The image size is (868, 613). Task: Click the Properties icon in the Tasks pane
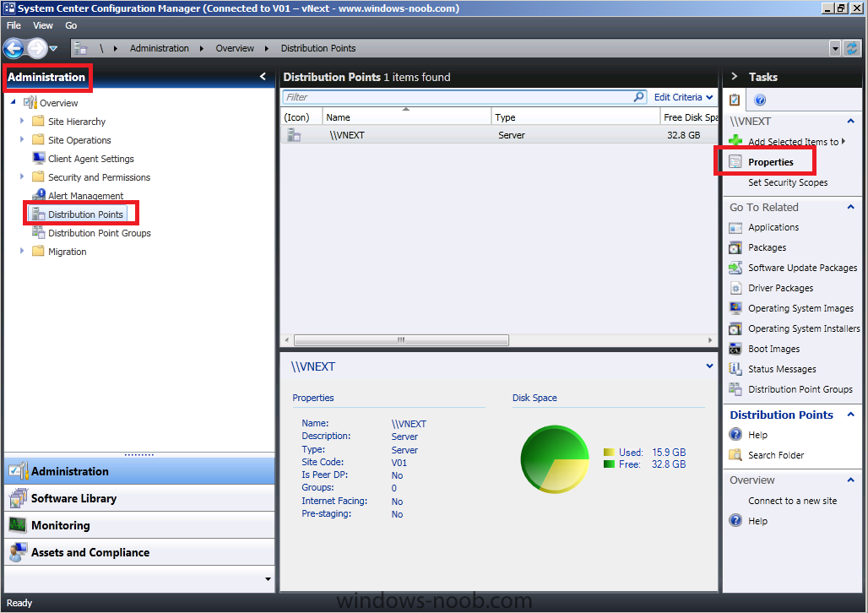(735, 162)
